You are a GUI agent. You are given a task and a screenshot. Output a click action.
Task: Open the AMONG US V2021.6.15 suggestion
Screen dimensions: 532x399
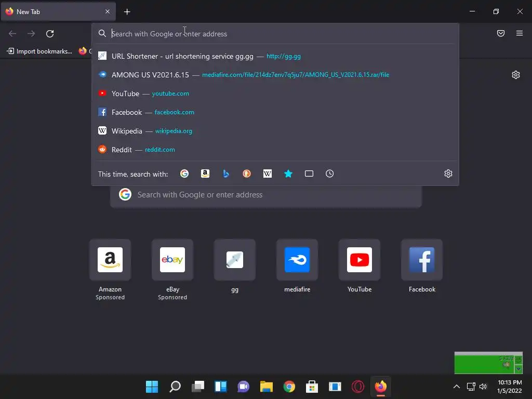(275, 75)
